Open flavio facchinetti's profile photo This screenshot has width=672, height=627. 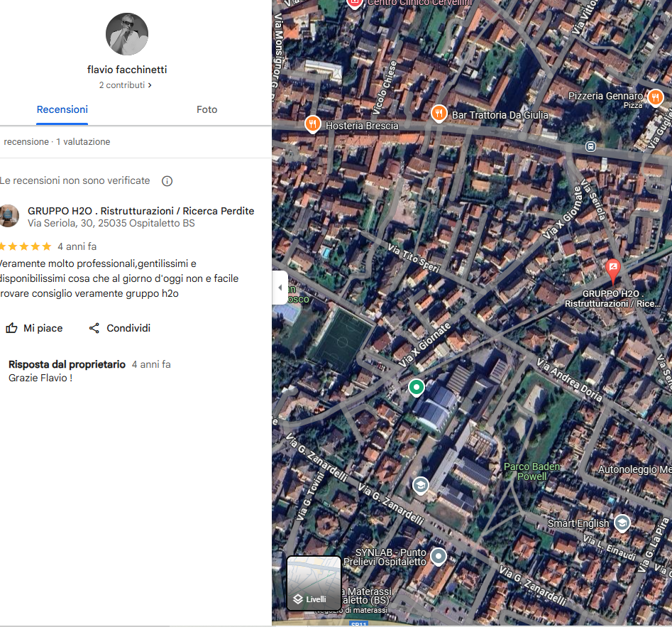tap(127, 34)
